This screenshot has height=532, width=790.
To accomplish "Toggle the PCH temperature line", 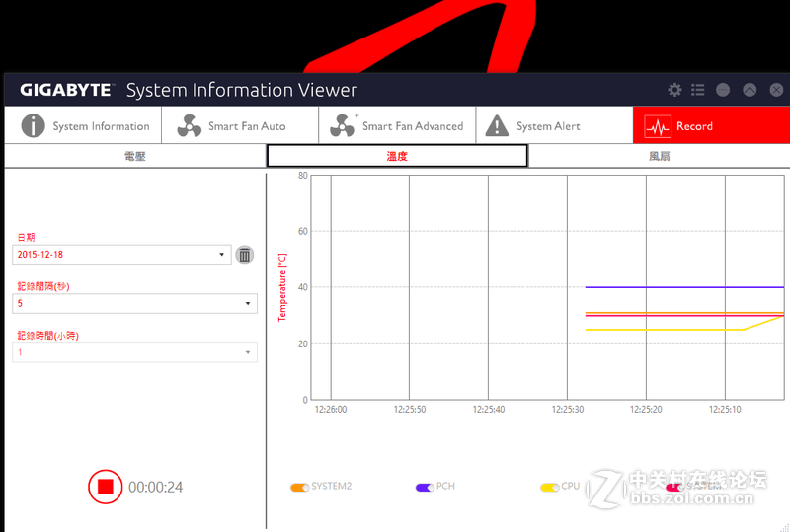I will pyautogui.click(x=425, y=488).
